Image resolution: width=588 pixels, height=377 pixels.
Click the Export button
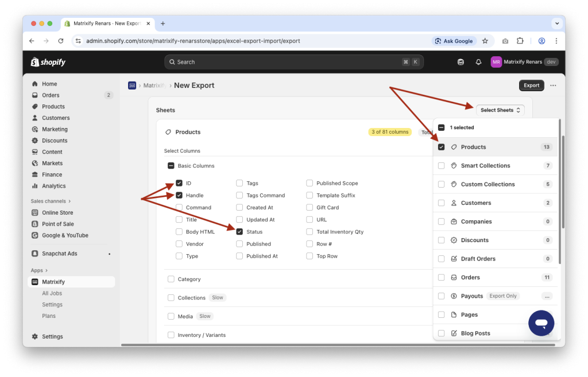pos(531,85)
